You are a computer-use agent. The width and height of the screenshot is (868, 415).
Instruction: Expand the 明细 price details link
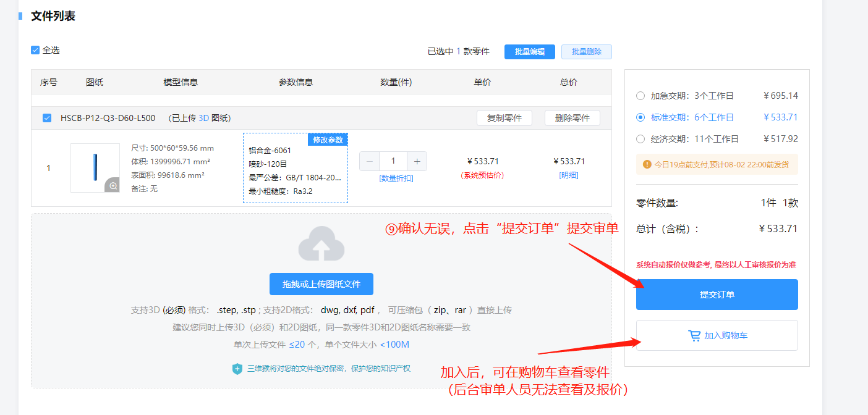[x=568, y=175]
